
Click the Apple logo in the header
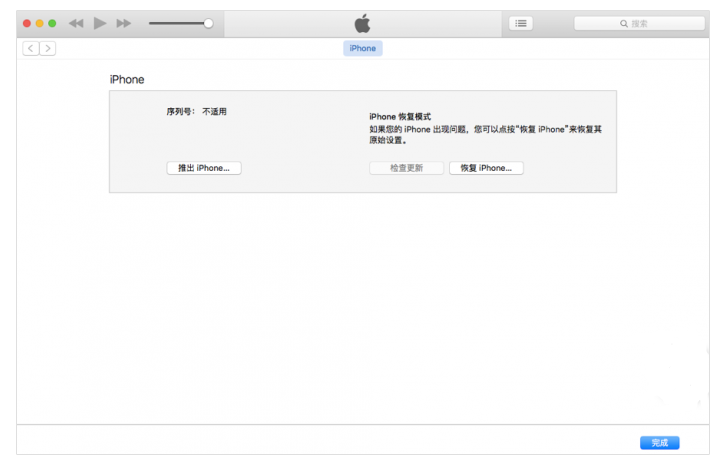point(363,23)
